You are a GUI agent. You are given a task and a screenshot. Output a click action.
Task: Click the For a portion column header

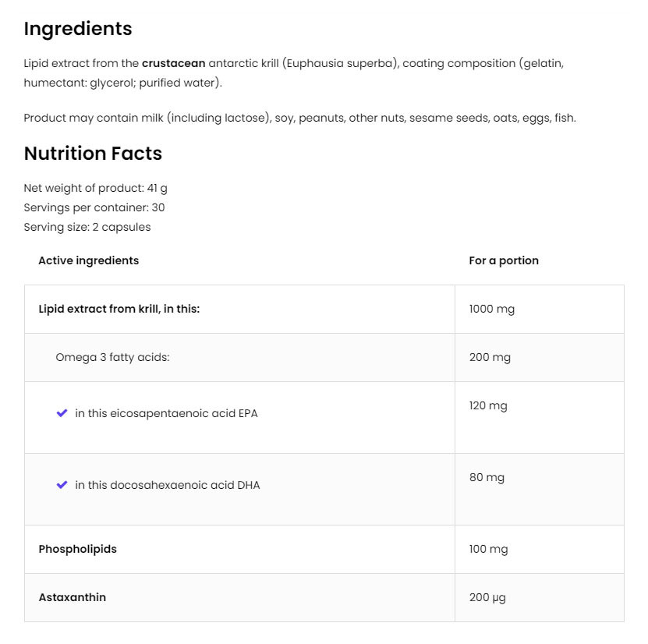pos(504,260)
